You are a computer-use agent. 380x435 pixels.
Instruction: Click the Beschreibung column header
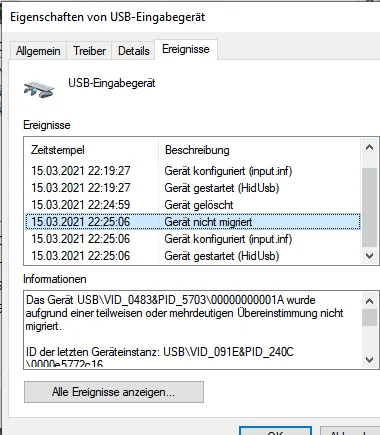(259, 150)
